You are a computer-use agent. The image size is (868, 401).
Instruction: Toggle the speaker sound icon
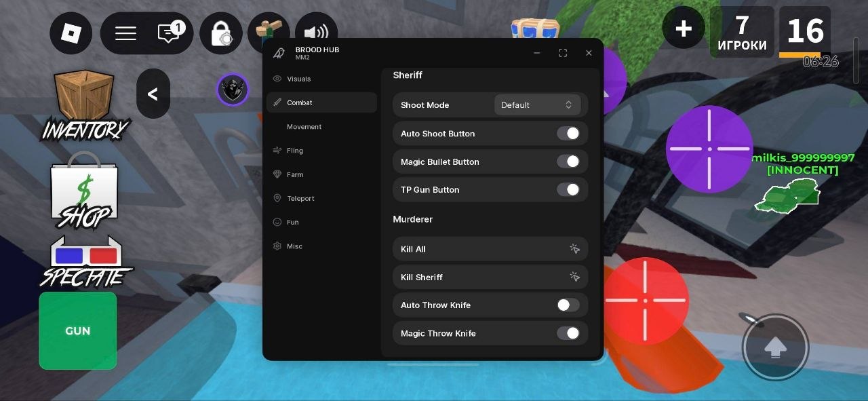coord(316,33)
